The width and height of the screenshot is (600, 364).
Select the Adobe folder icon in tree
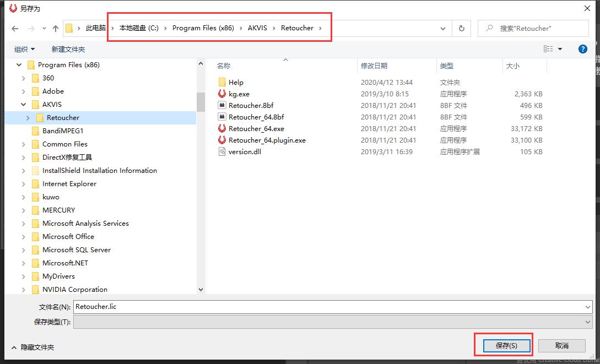[x=35, y=91]
